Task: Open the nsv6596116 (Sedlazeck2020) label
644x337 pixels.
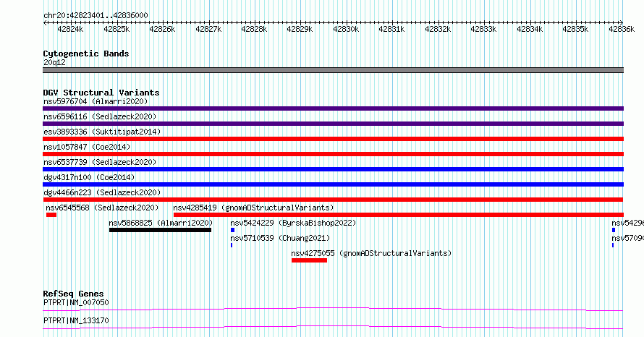Action: [100, 116]
